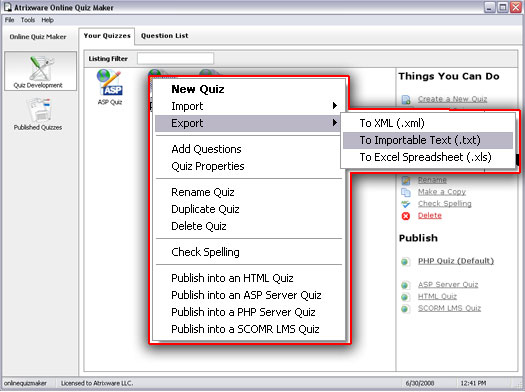The height and width of the screenshot is (392, 525).
Task: Click the Make a Copy link
Action: pos(442,192)
